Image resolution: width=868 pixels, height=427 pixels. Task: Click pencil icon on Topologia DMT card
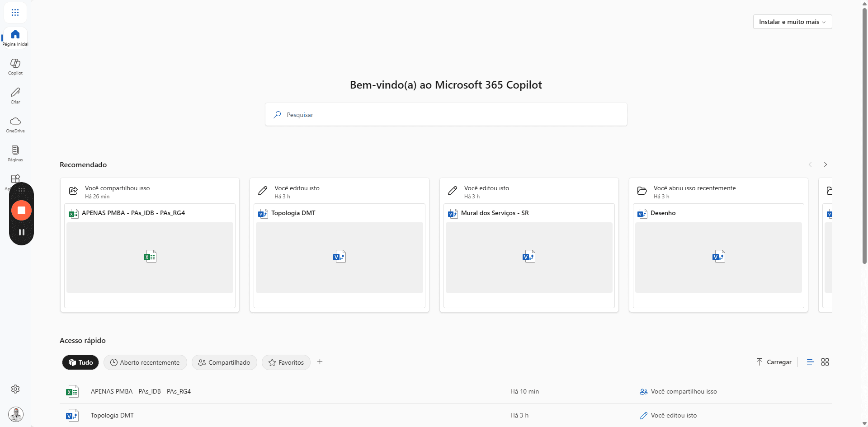pyautogui.click(x=263, y=191)
